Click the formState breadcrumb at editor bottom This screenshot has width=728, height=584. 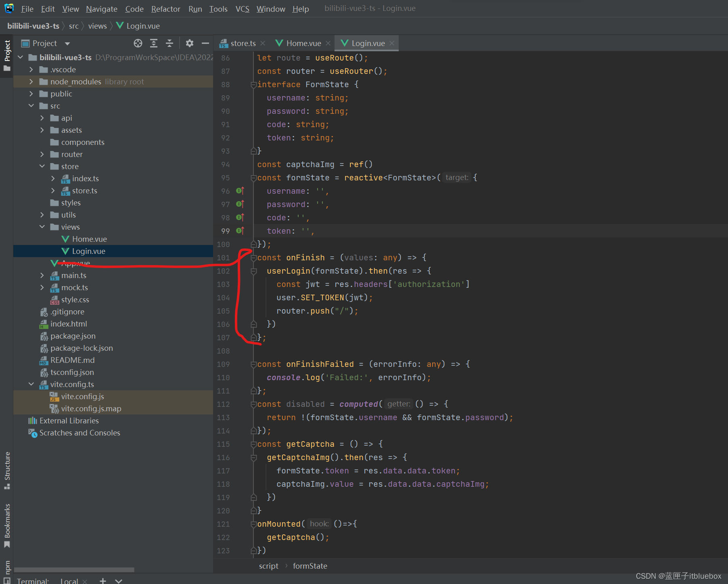pos(310,566)
